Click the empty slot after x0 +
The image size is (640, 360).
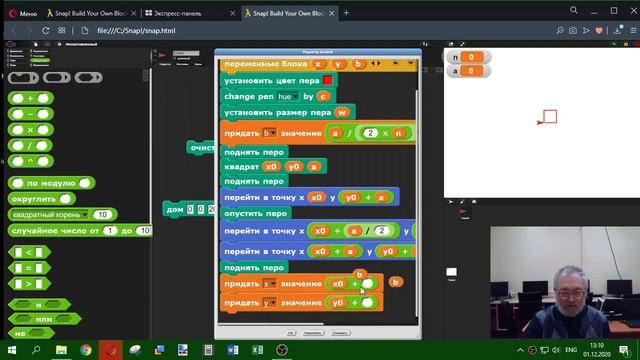[367, 284]
